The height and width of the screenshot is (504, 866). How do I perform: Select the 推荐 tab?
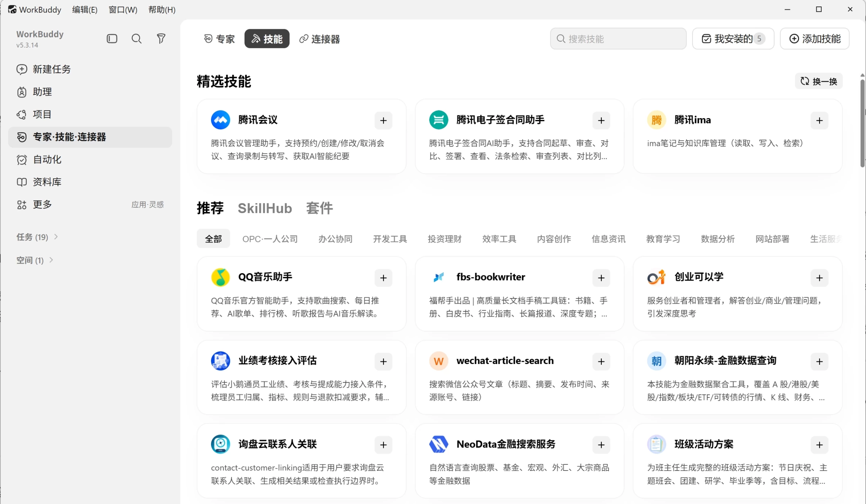(210, 208)
